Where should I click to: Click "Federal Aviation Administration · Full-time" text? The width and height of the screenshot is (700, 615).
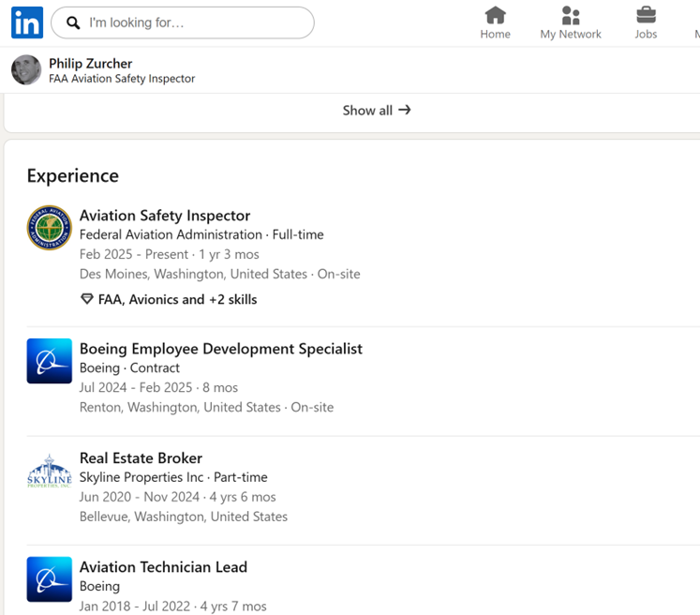pyautogui.click(x=201, y=234)
